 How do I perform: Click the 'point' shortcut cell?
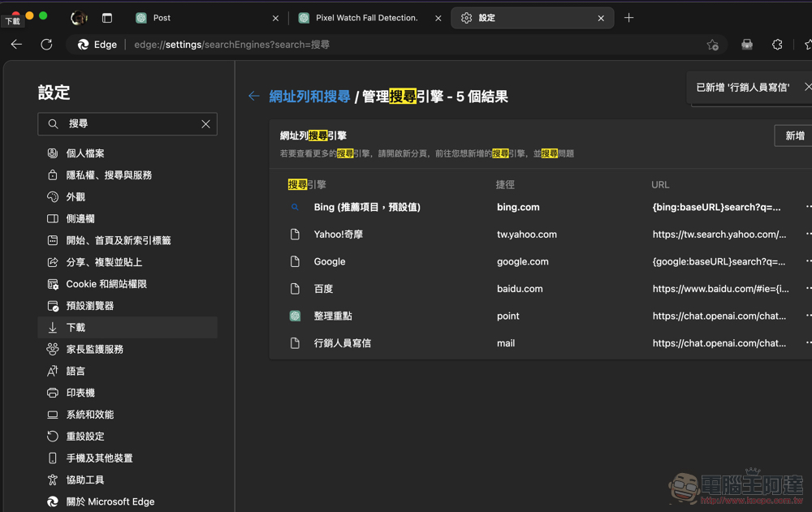click(x=508, y=316)
